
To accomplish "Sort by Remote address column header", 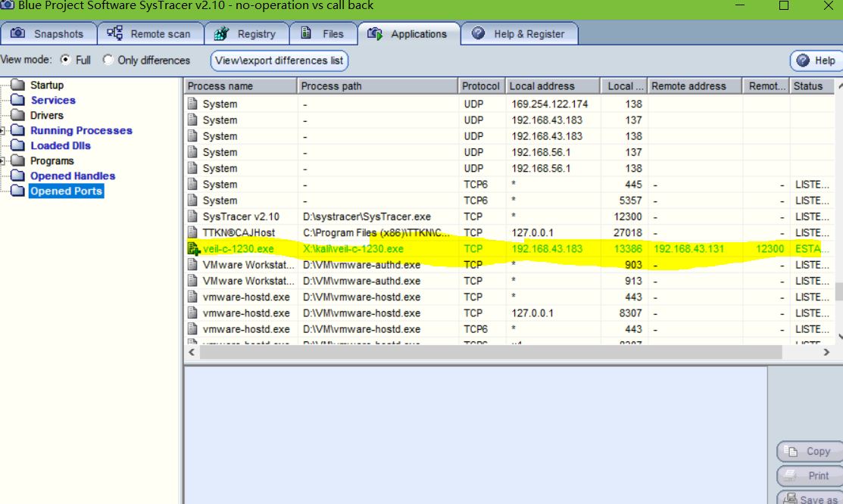I will 695,86.
